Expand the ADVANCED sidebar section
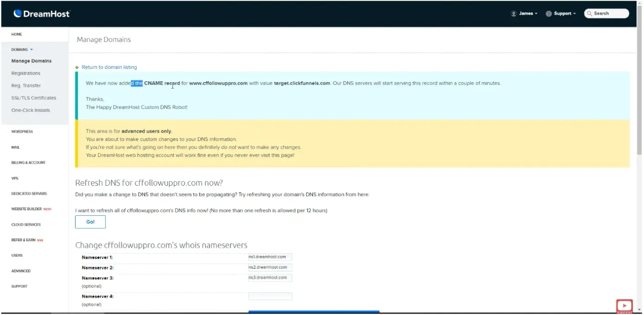The height and width of the screenshot is (315, 644). pyautogui.click(x=21, y=271)
